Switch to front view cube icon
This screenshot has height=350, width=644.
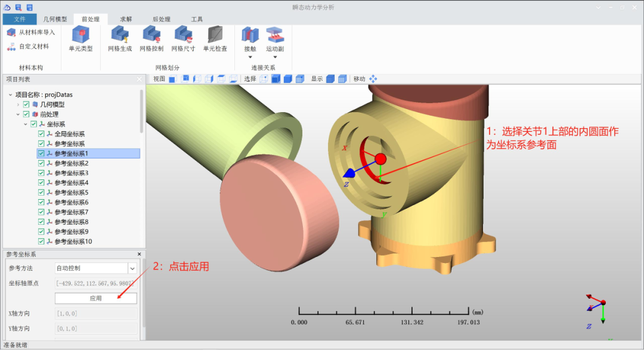[x=173, y=79]
